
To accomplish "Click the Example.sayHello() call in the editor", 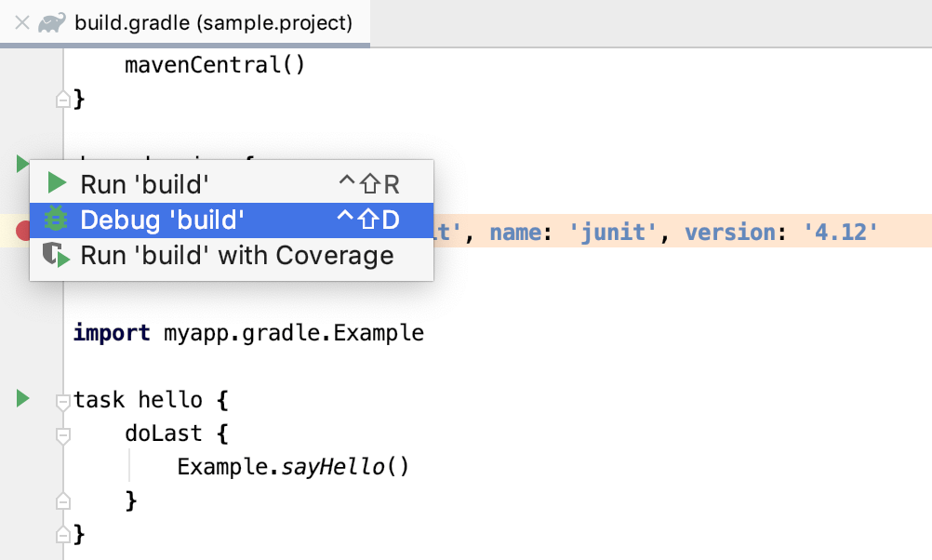I will (x=293, y=467).
